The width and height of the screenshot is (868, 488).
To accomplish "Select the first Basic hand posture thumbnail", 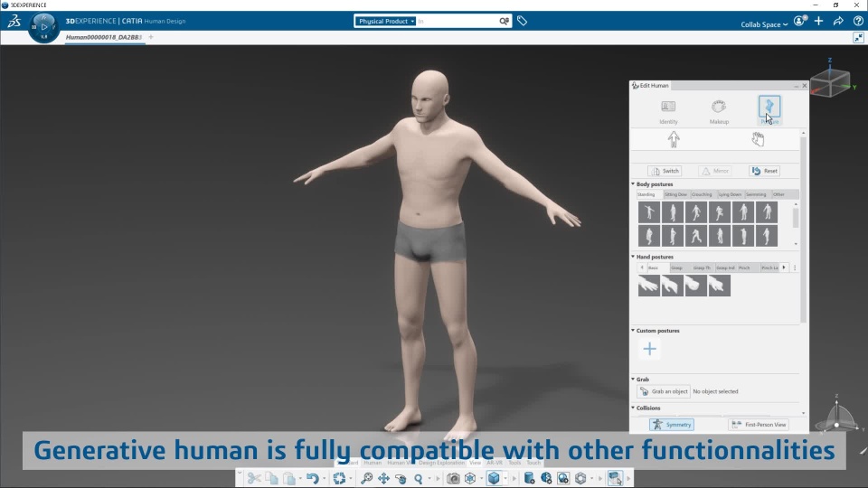I will [x=648, y=286].
